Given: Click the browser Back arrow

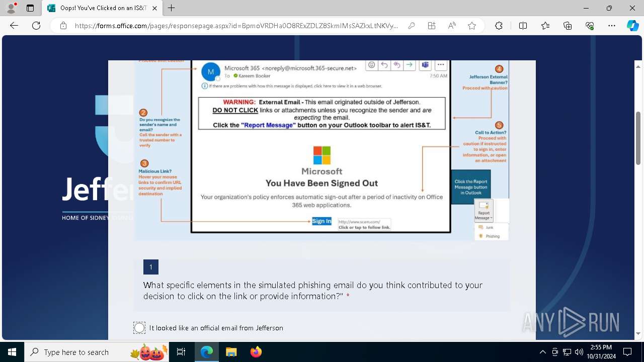Looking at the screenshot, I should click(14, 26).
